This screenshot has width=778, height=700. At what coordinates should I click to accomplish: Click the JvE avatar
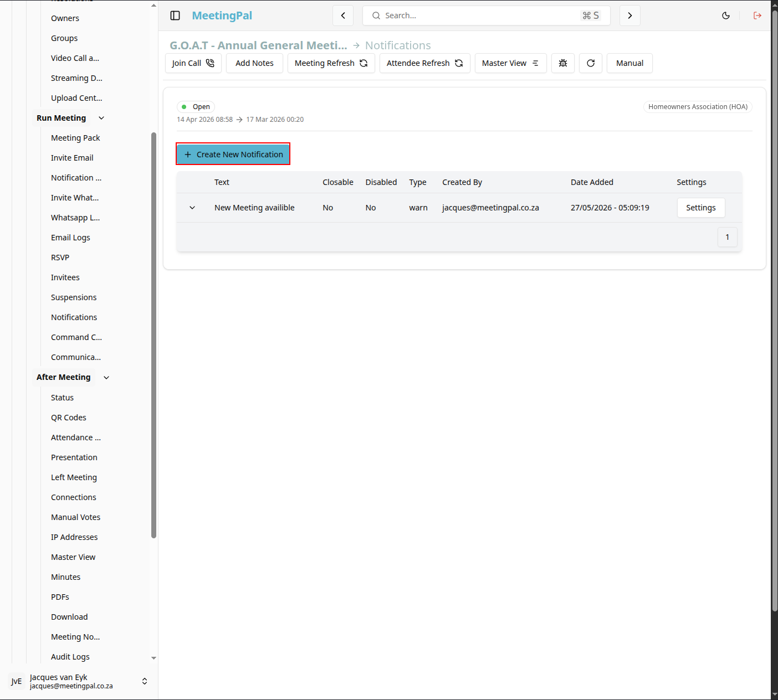click(17, 681)
